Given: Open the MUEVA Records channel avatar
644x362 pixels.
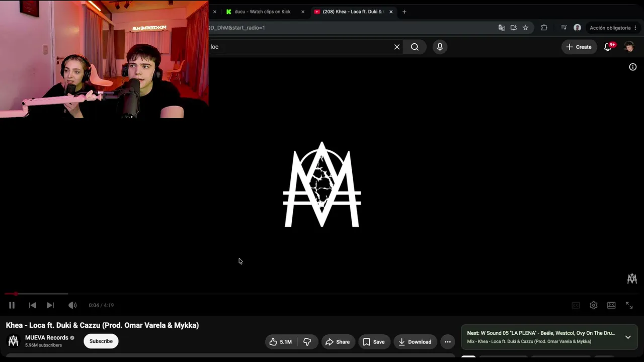Looking at the screenshot, I should coord(14,341).
